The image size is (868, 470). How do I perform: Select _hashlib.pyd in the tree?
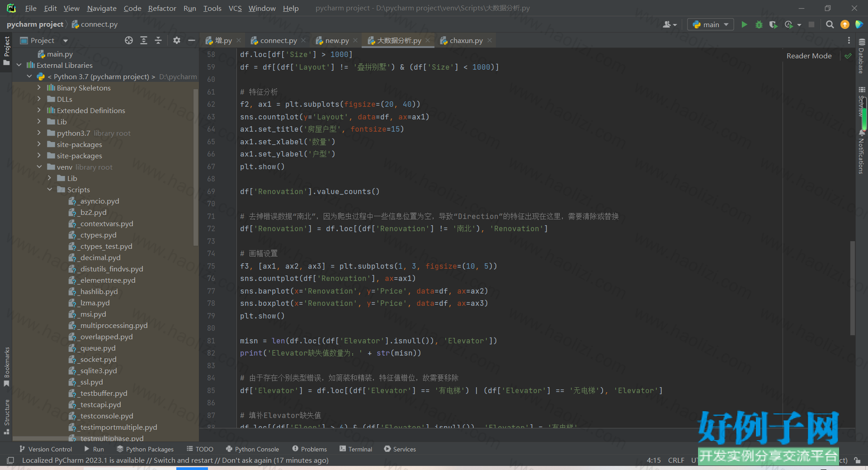click(x=94, y=291)
